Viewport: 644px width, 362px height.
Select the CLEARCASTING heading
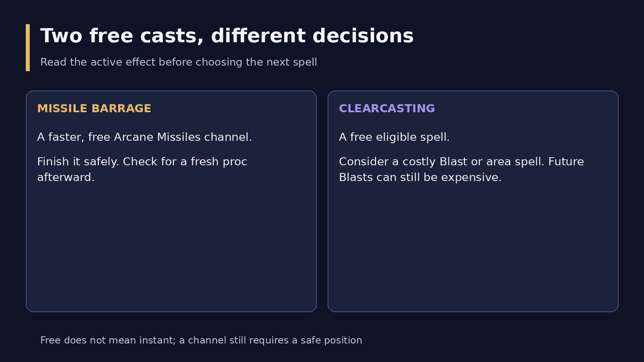click(387, 109)
